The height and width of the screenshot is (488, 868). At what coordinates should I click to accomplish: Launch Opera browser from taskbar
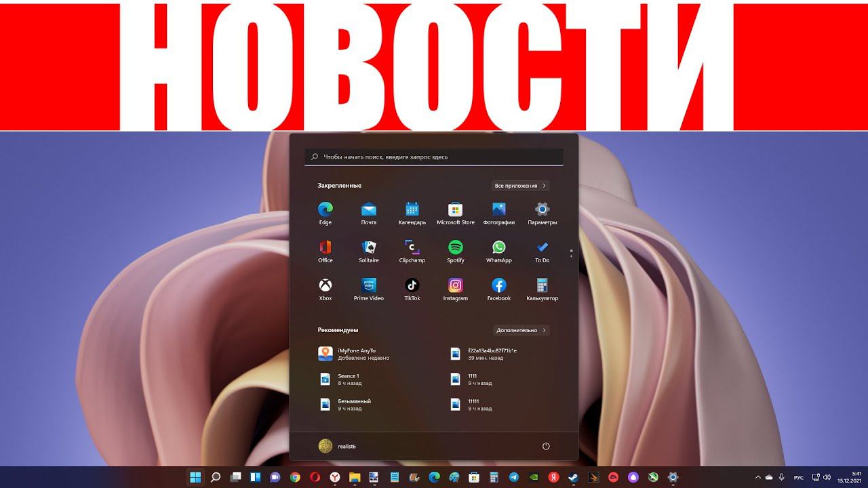coord(315,477)
